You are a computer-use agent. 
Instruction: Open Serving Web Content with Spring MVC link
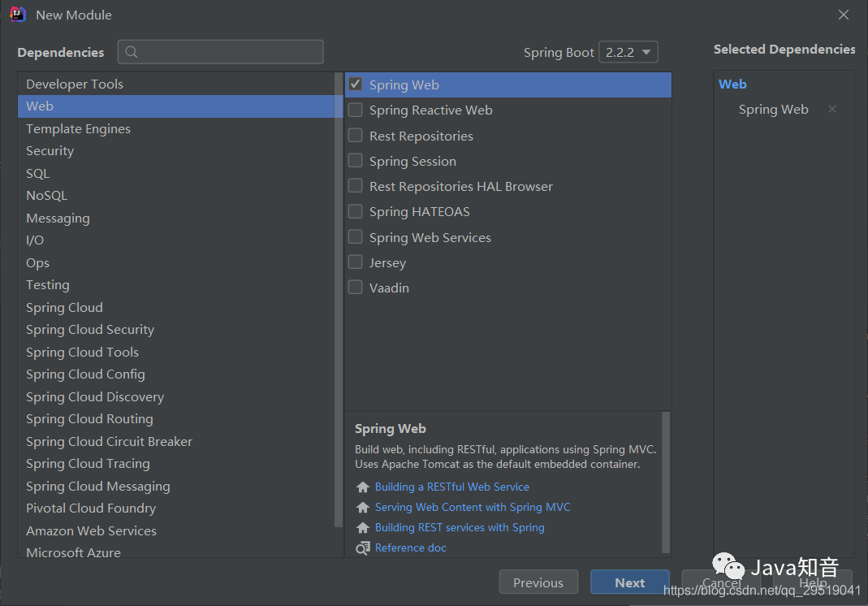(x=473, y=508)
